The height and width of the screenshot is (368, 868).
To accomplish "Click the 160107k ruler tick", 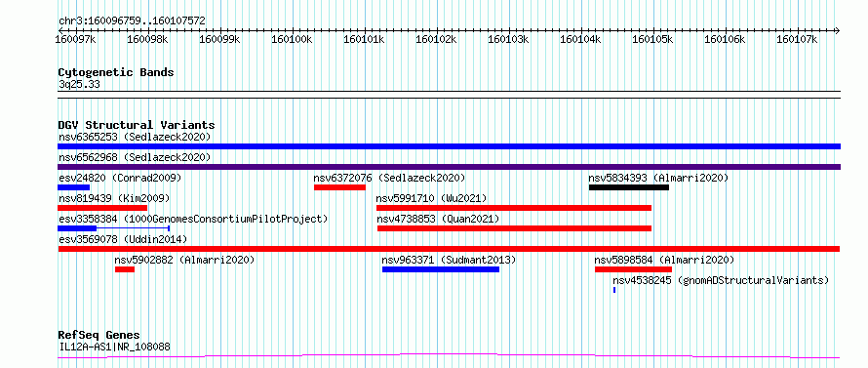I will tap(797, 39).
